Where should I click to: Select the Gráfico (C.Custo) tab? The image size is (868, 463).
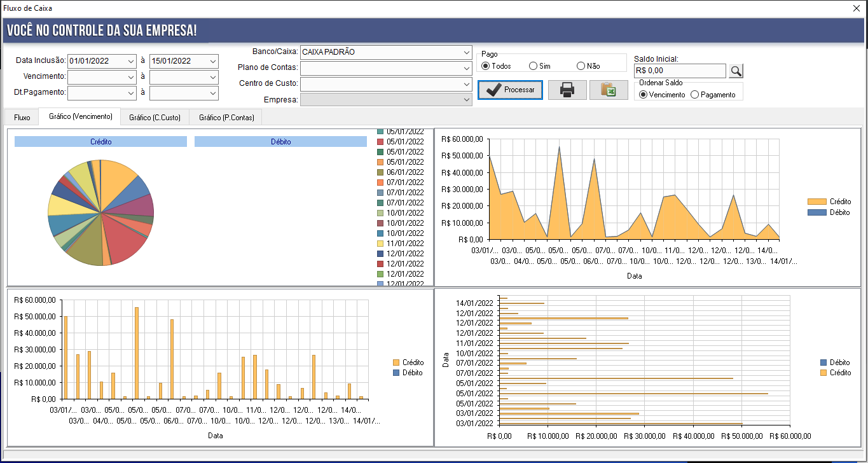155,117
